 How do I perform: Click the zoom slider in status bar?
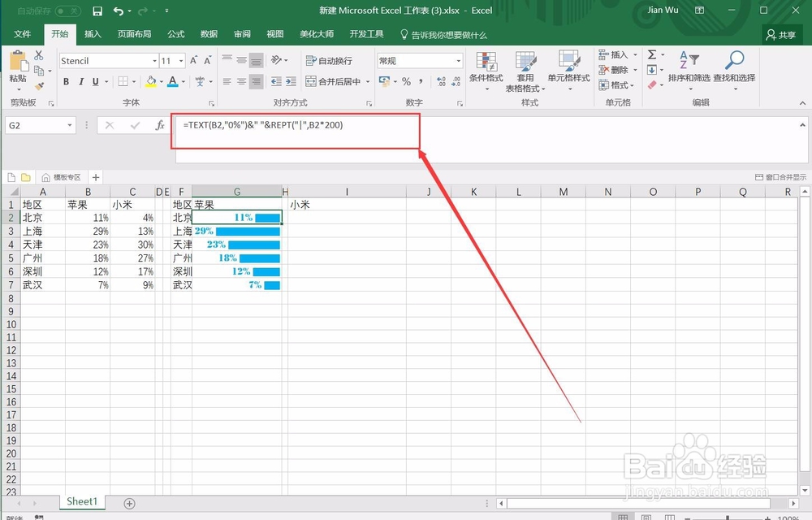pos(728,517)
